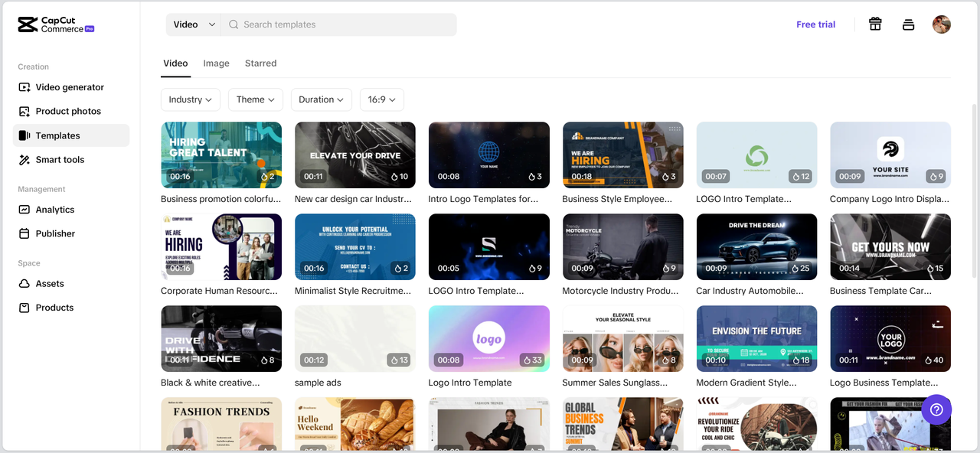Open the Your Logo business template thumbnail
The width and height of the screenshot is (980, 453).
[890, 339]
